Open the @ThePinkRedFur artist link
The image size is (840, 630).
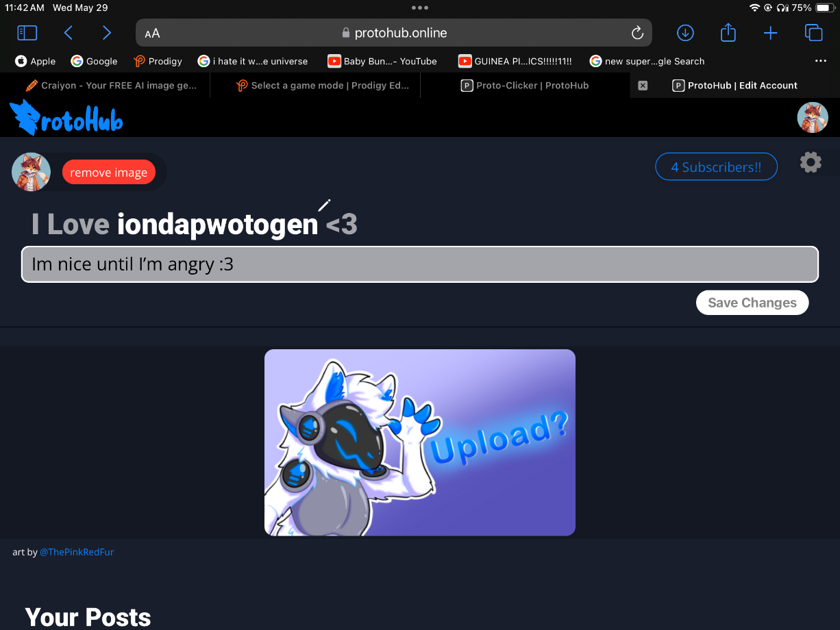(x=77, y=552)
